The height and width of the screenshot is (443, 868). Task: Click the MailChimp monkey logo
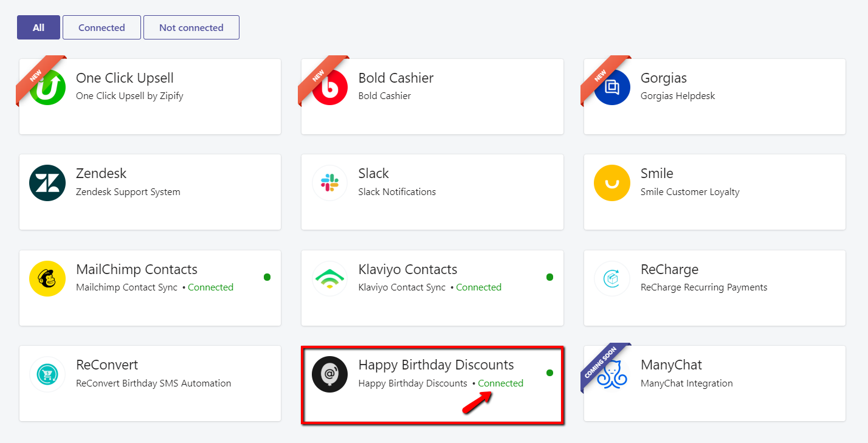[x=47, y=278]
